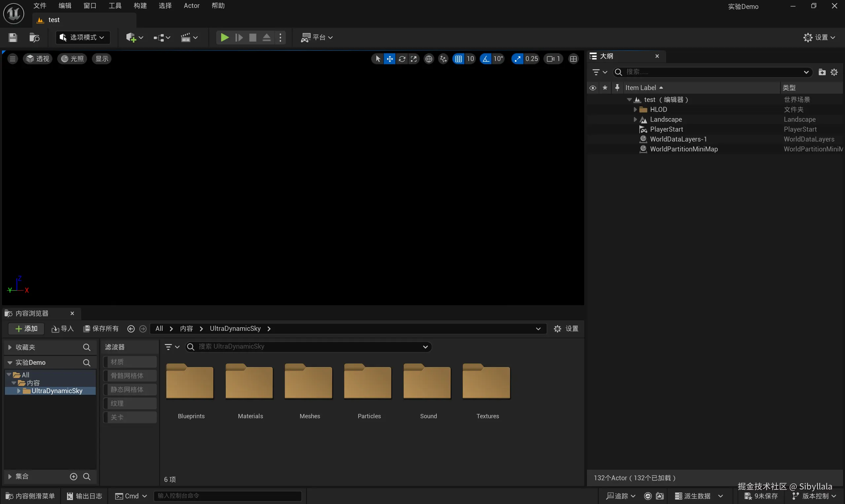845x504 pixels.
Task: Toggle rotation snapping angle icon
Action: point(486,59)
